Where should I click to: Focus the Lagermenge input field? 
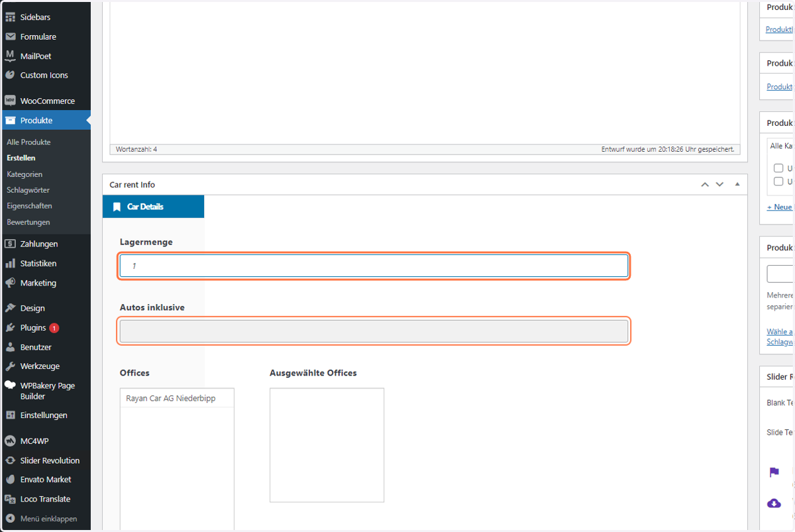[x=374, y=266]
